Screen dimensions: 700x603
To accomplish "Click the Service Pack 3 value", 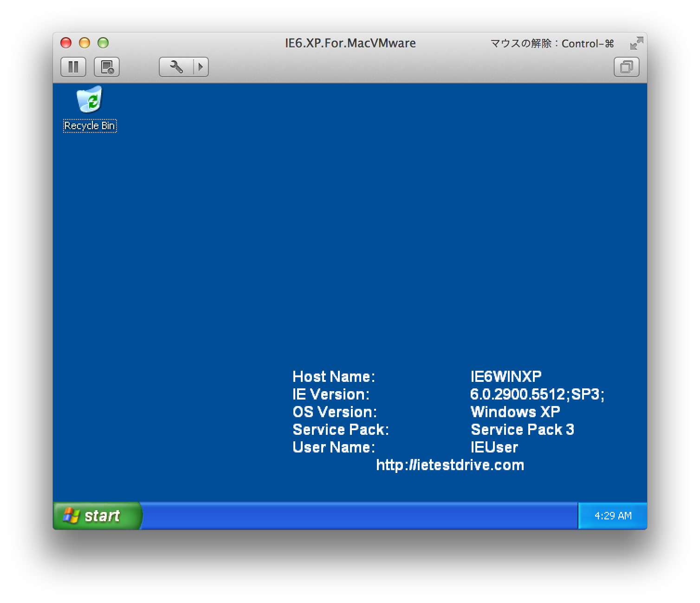I will point(522,430).
